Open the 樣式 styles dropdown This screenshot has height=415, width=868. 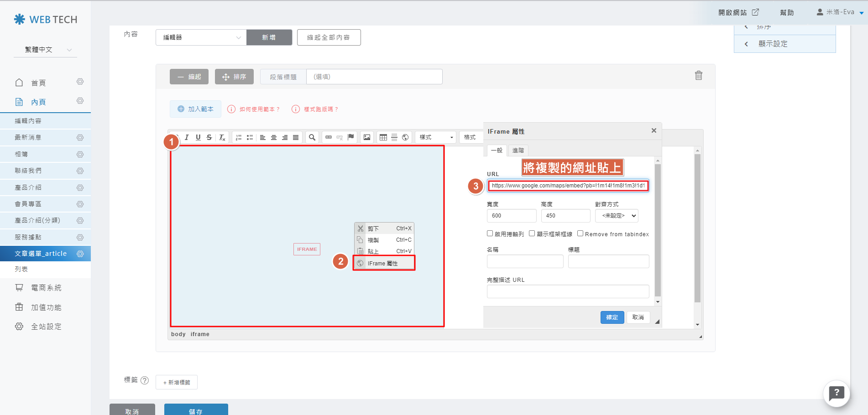436,137
